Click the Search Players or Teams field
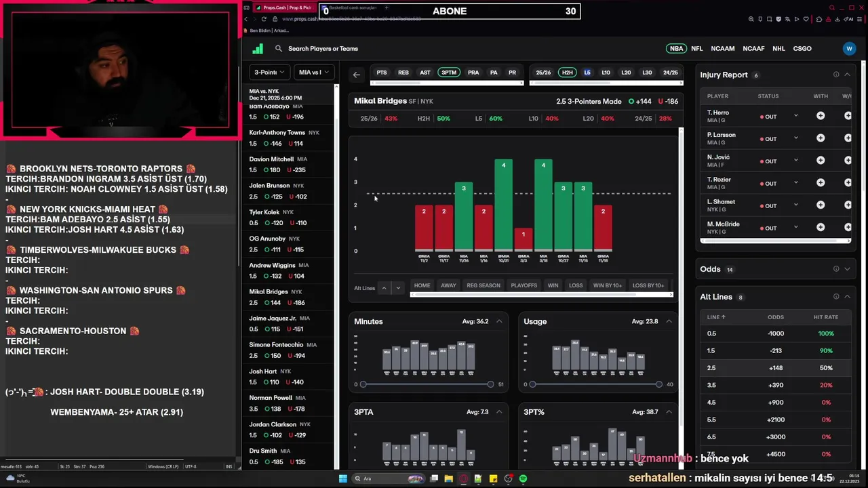Viewport: 868px width, 488px height. click(323, 49)
